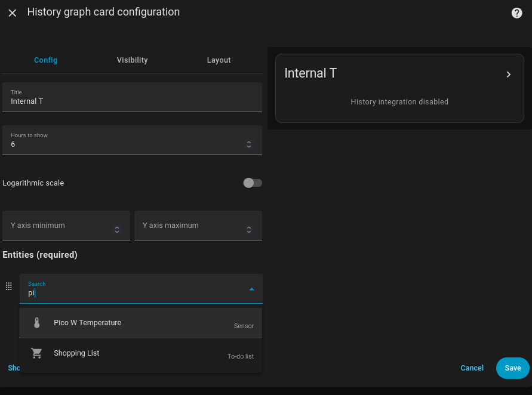This screenshot has height=395, width=532.
Task: Click the Internal T preview title
Action: pyautogui.click(x=310, y=73)
